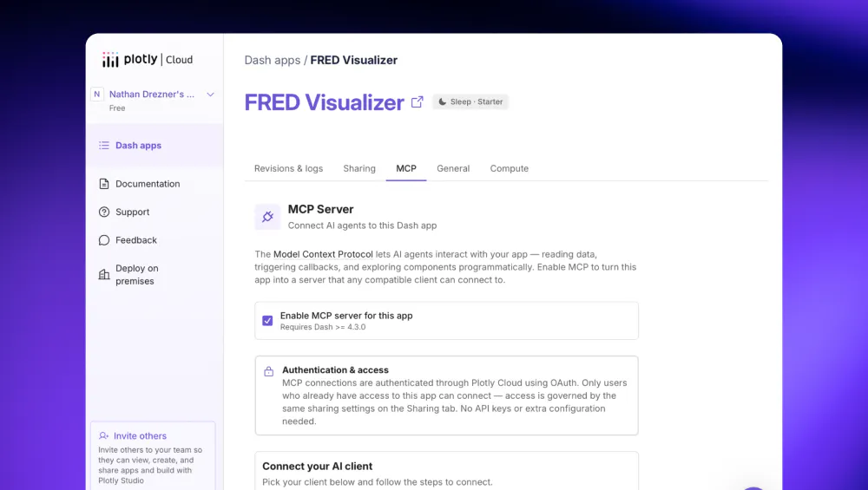This screenshot has height=490, width=868.
Task: Select the MCP tab
Action: [406, 168]
